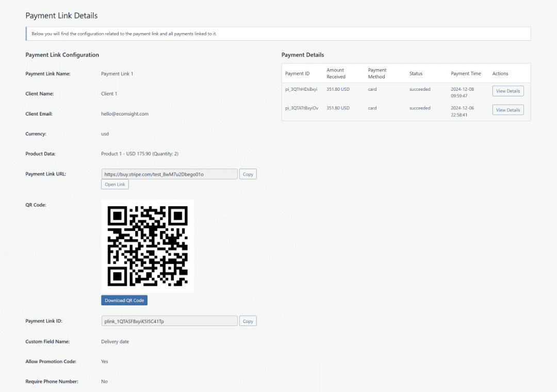The height and width of the screenshot is (392, 557).
Task: Select the Payment Link URL text field
Action: [x=169, y=174]
